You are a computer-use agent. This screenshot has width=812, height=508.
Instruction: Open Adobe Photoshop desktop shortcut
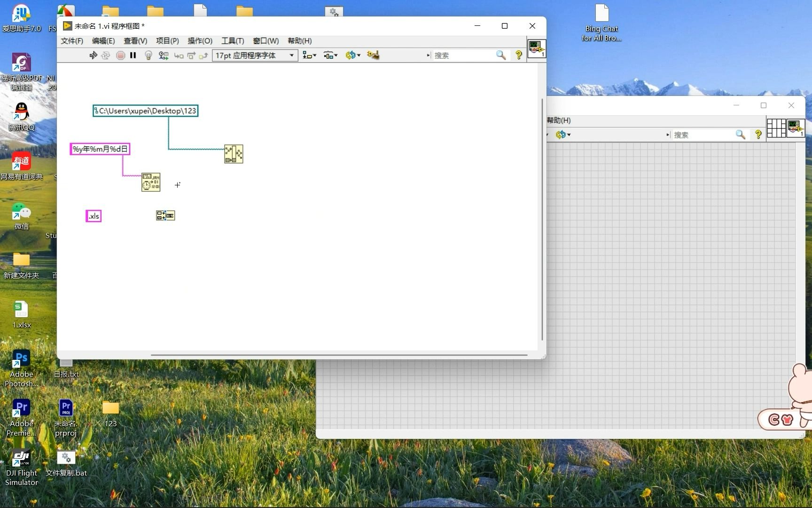21,368
